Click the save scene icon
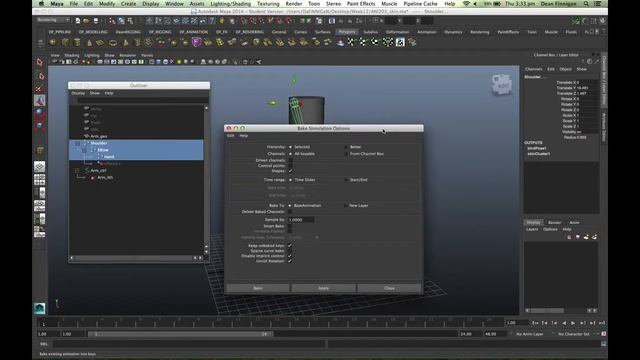Image resolution: width=640 pixels, height=360 pixels. [x=96, y=20]
